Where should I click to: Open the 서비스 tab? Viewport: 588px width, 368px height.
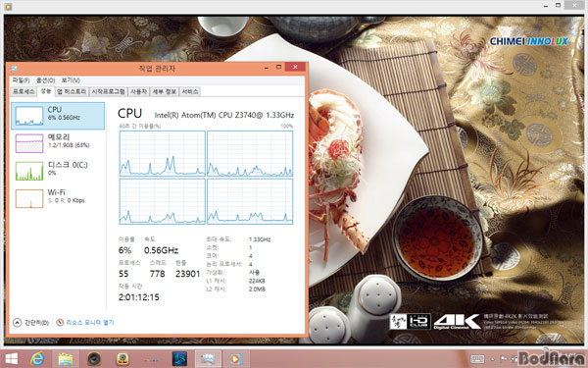[x=190, y=91]
